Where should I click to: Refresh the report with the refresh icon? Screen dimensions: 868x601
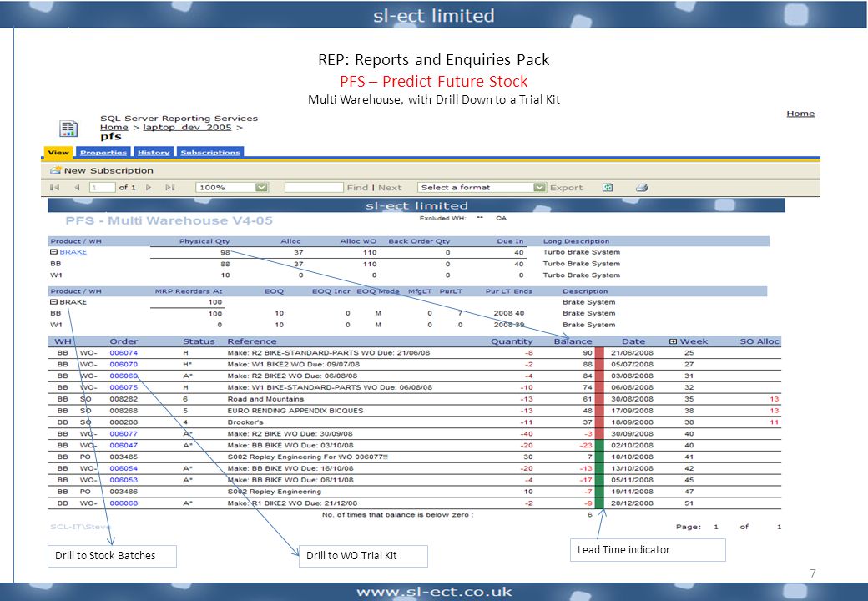click(608, 188)
